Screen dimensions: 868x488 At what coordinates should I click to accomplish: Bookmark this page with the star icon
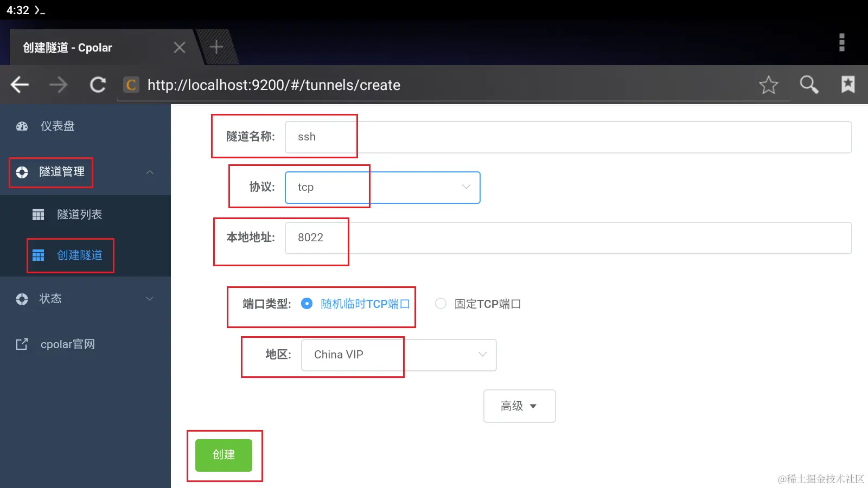coord(768,85)
